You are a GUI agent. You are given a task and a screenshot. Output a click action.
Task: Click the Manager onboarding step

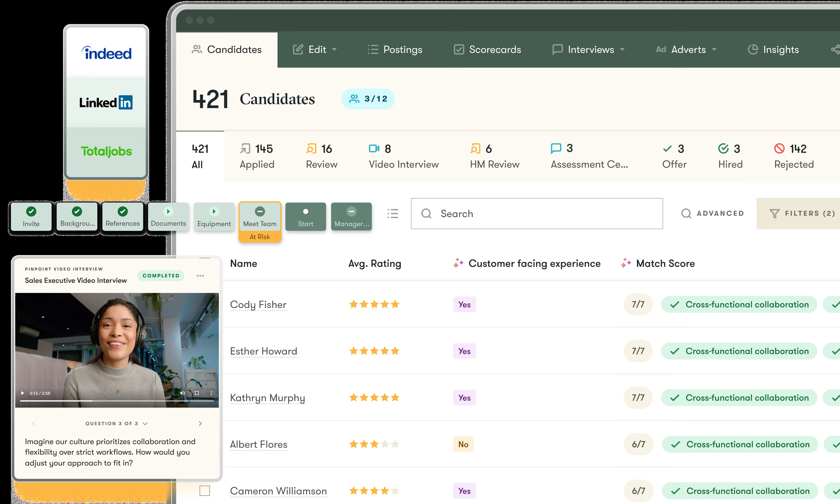click(351, 217)
